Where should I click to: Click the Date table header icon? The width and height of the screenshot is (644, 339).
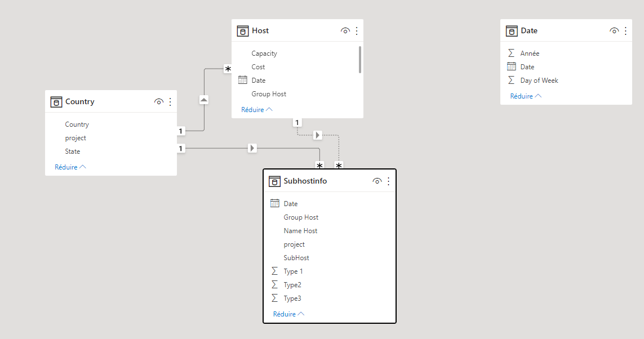512,31
